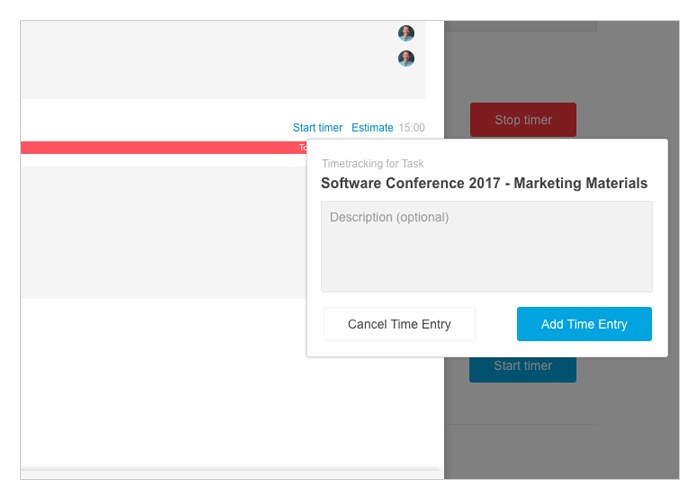Click the blank white area below panels
The width and height of the screenshot is (700, 500).
pyautogui.click(x=163, y=384)
